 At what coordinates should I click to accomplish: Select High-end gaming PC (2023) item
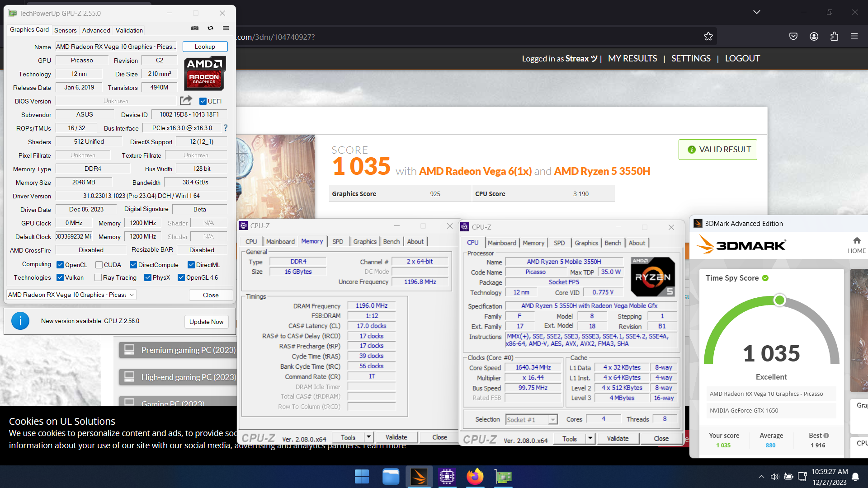tap(178, 377)
